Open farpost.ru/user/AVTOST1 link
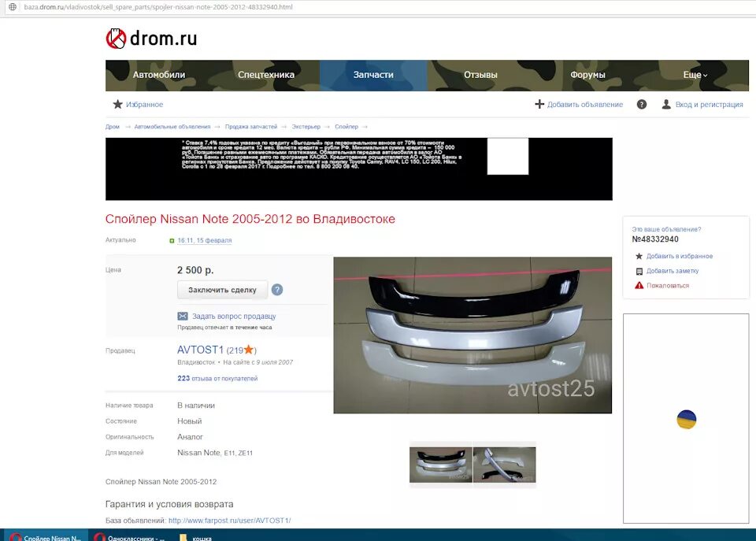The height and width of the screenshot is (541, 756). coord(229,521)
